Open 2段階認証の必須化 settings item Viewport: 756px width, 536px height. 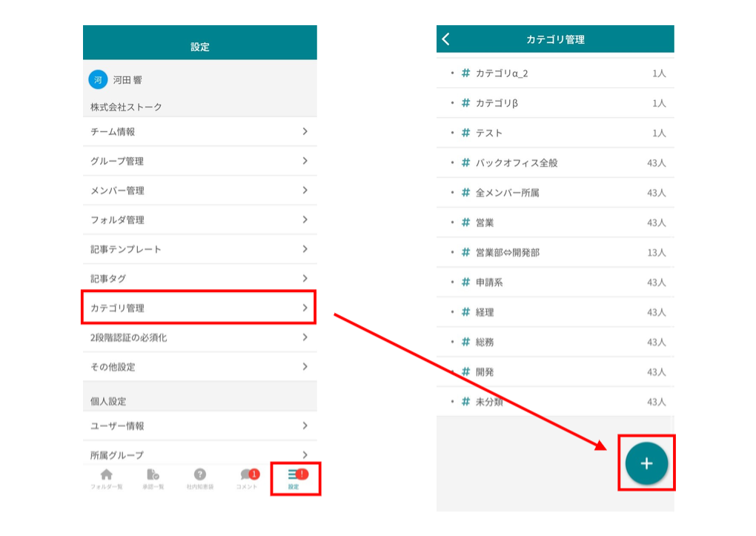tap(199, 338)
